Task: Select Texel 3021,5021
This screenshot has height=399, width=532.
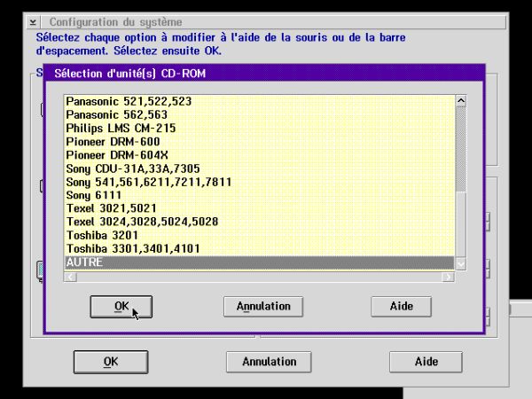Action: tap(260, 208)
